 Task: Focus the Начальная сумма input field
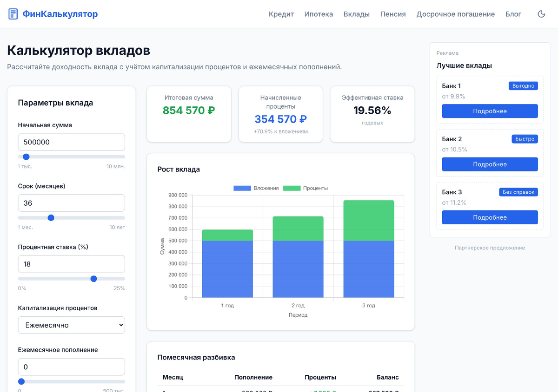click(72, 142)
